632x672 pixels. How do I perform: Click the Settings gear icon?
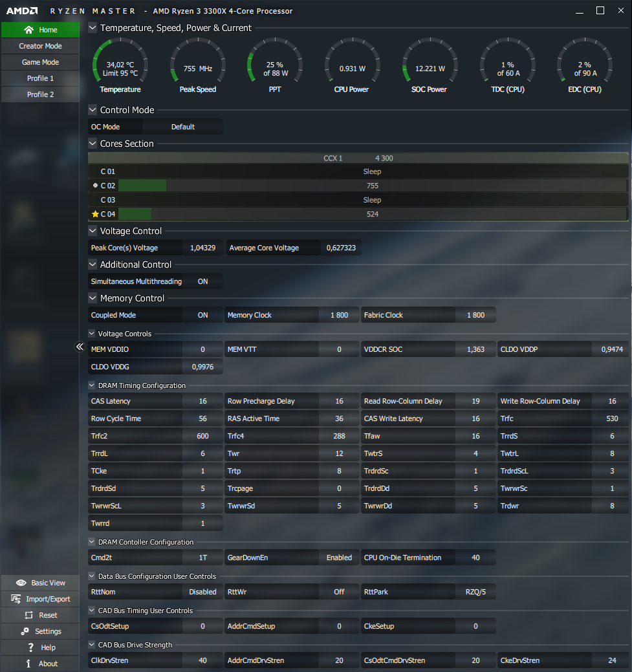tap(25, 631)
